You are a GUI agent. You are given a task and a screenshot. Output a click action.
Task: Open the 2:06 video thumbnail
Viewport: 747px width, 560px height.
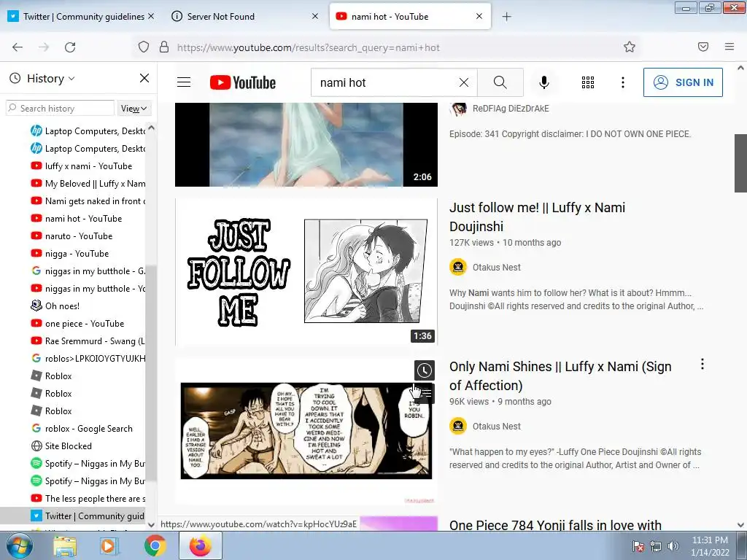tap(306, 144)
